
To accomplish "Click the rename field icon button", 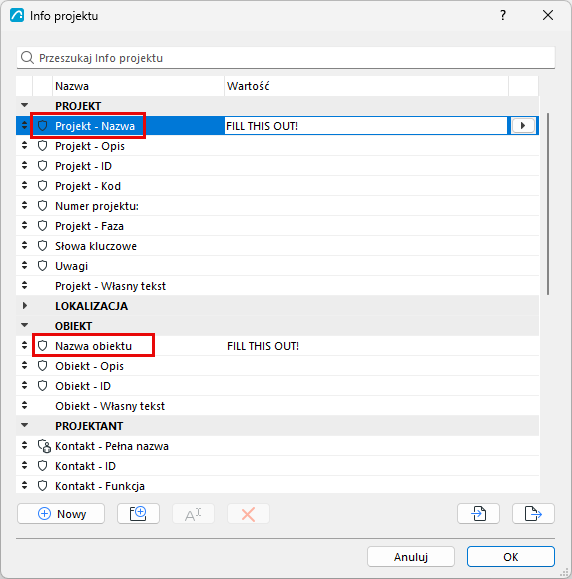I will click(193, 513).
